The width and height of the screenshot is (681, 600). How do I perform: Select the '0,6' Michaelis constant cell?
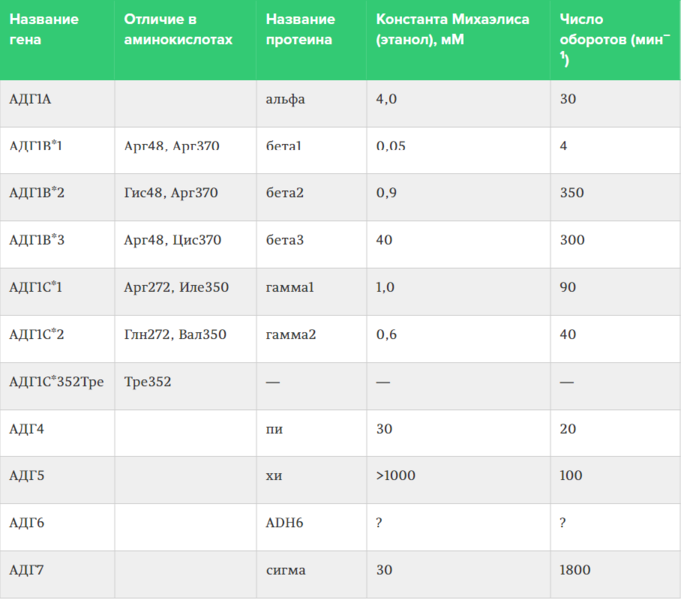(458, 339)
